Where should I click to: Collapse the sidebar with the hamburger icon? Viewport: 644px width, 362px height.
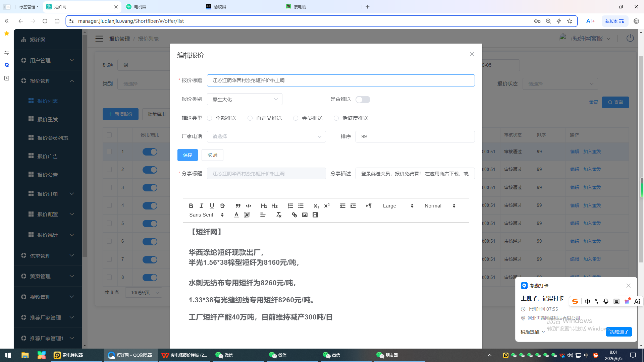coord(99,39)
